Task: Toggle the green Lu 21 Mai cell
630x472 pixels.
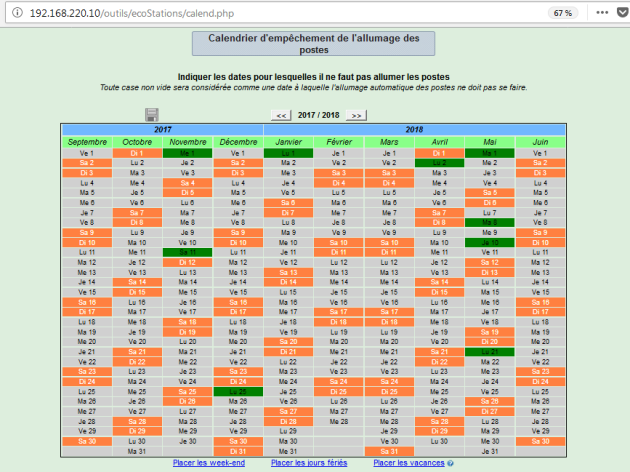Action: (x=489, y=351)
